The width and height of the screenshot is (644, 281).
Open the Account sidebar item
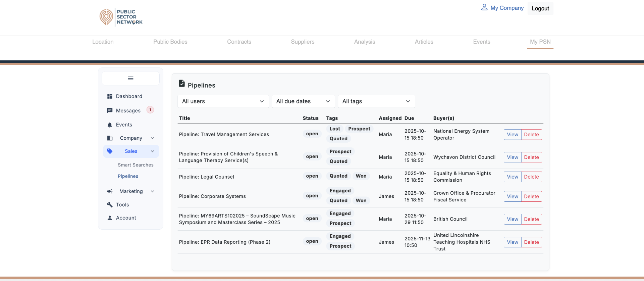126,218
